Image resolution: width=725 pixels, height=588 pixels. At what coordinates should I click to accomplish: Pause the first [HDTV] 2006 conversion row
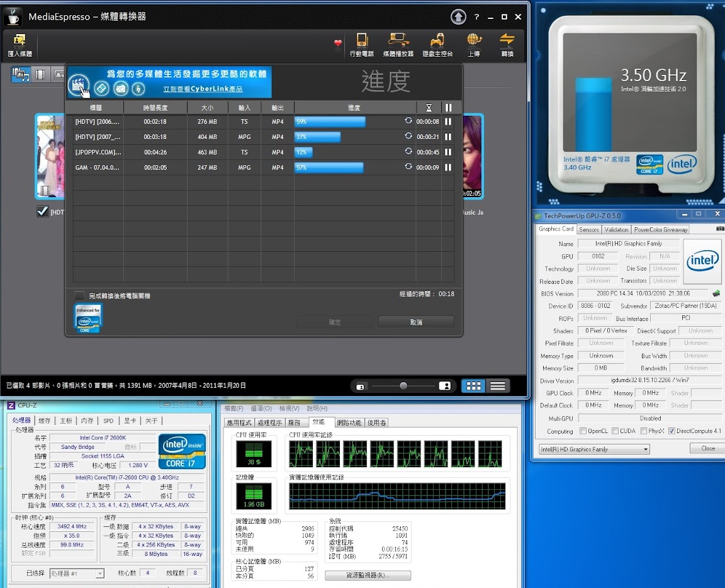tap(448, 122)
